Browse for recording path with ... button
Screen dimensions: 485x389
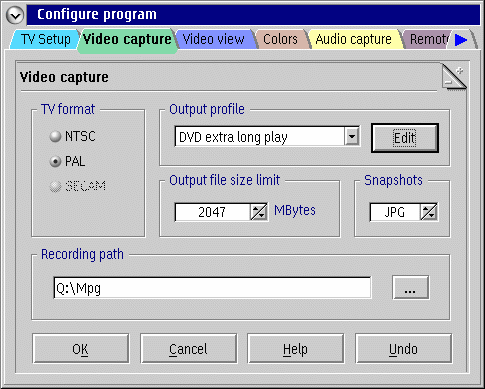(x=410, y=287)
